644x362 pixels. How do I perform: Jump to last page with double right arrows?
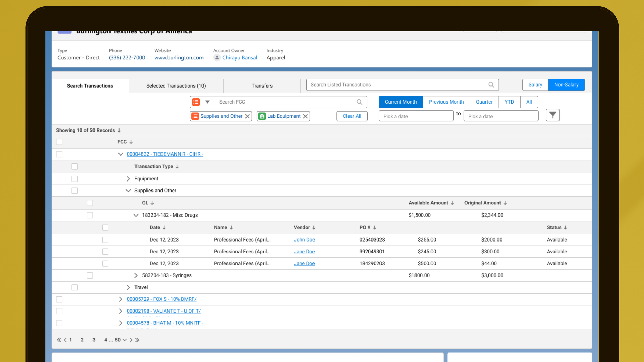click(x=137, y=340)
